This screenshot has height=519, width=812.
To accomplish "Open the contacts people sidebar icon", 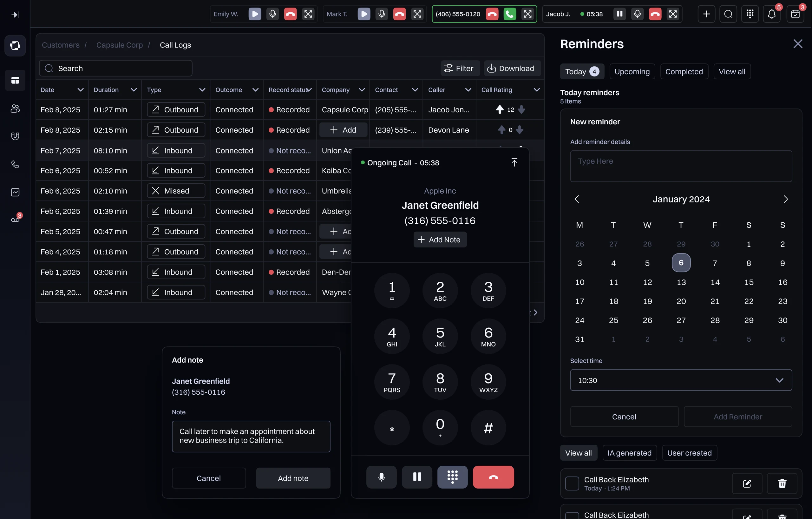I will point(15,108).
